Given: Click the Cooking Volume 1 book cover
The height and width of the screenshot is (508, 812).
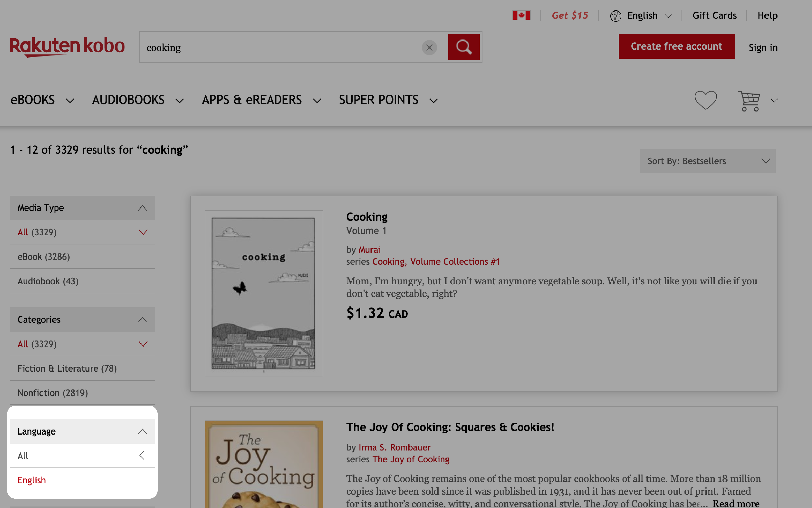Looking at the screenshot, I should (x=264, y=293).
